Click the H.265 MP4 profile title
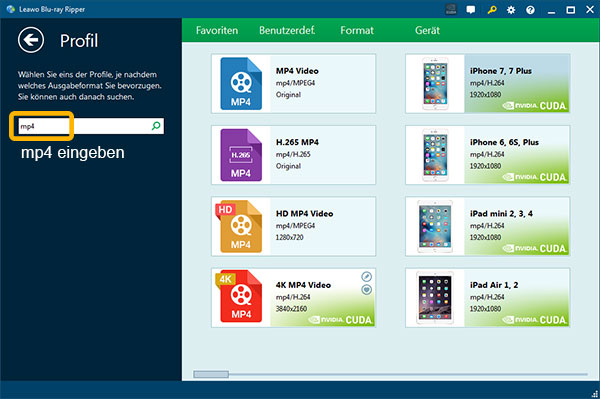This screenshot has width=600, height=399. pos(297,142)
